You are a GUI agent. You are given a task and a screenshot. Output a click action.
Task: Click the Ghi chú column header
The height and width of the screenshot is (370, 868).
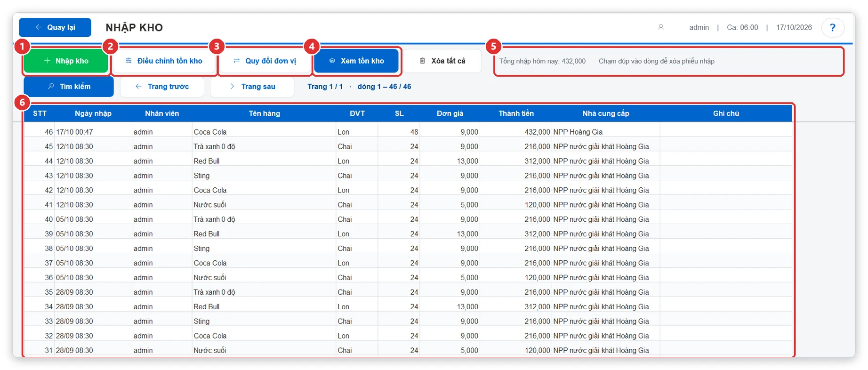(x=726, y=113)
